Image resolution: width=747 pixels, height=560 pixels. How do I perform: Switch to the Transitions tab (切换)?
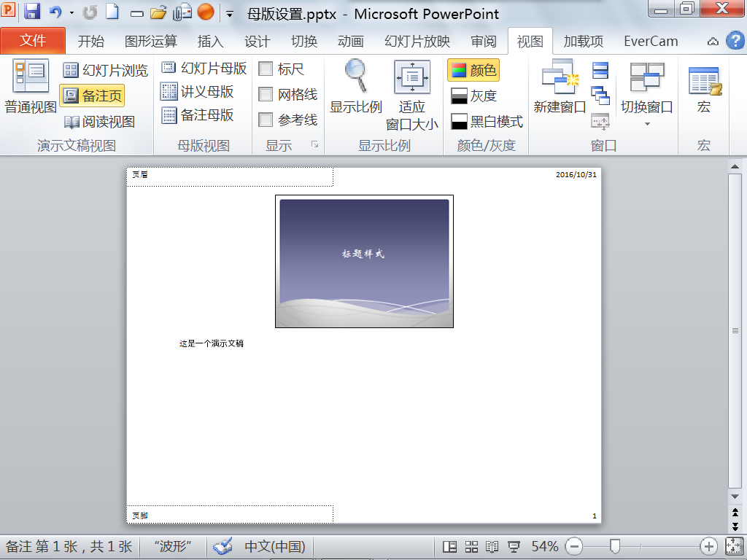tap(304, 42)
